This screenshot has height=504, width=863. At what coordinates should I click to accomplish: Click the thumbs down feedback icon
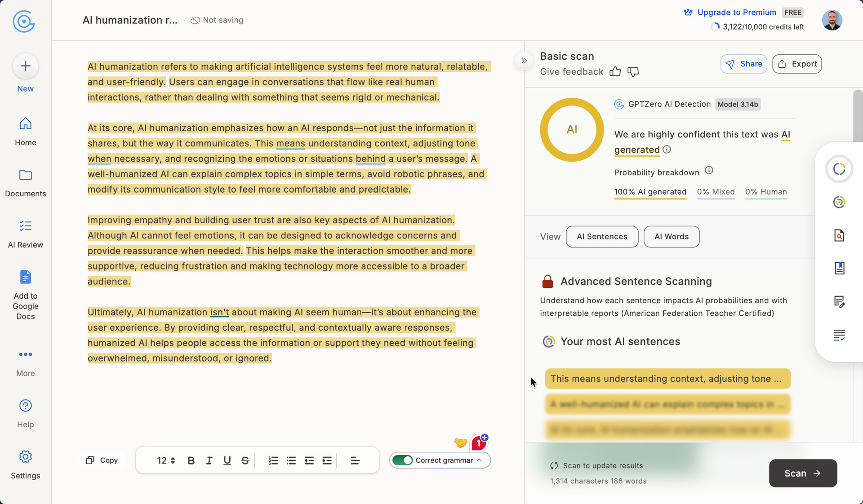tap(633, 72)
